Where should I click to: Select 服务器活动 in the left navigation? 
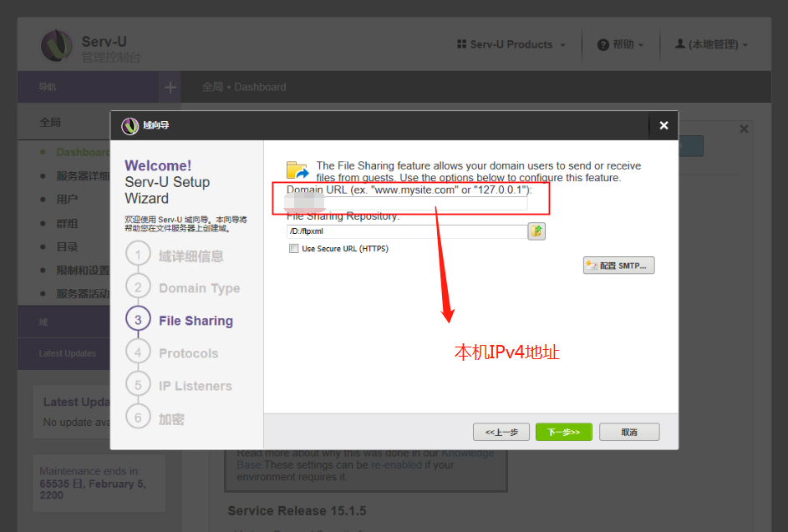coord(83,294)
